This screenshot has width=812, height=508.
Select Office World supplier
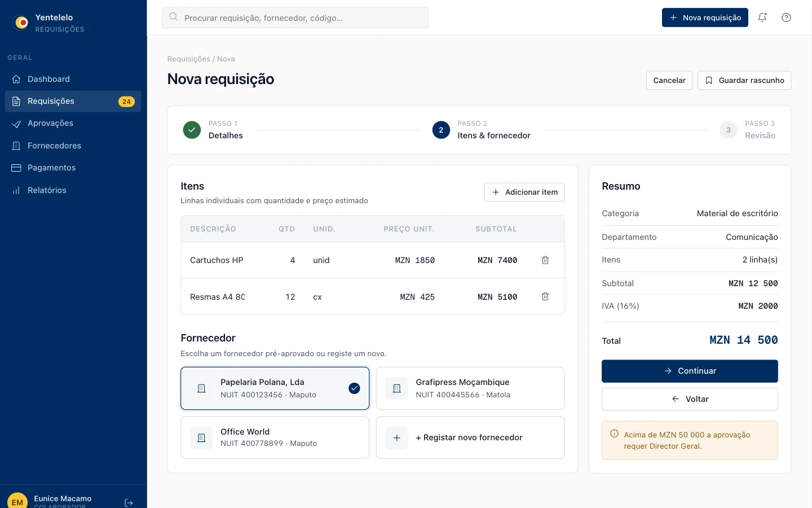(275, 437)
